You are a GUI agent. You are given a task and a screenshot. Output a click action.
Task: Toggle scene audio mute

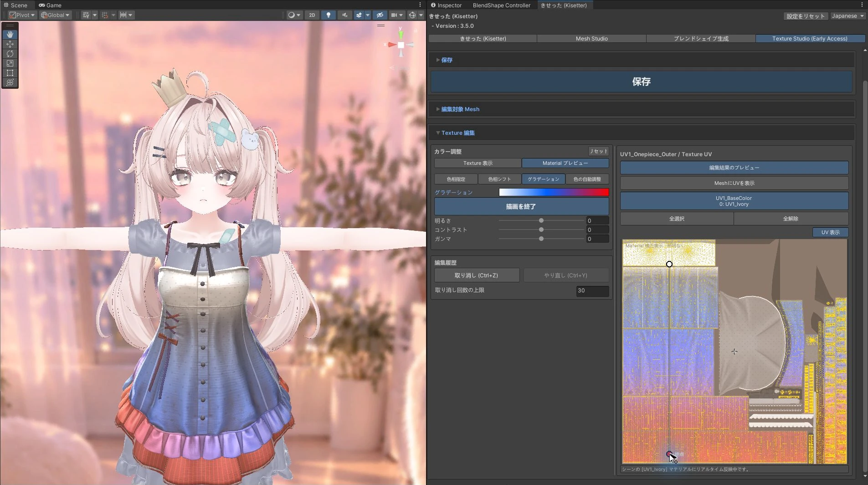345,15
